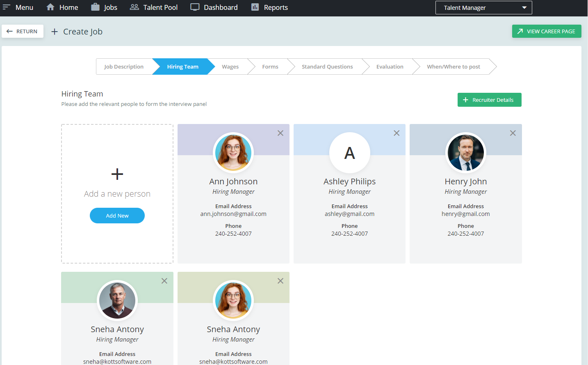Viewport: 588px width, 365px height.
Task: Select the name Ashley Philips
Action: click(x=350, y=181)
